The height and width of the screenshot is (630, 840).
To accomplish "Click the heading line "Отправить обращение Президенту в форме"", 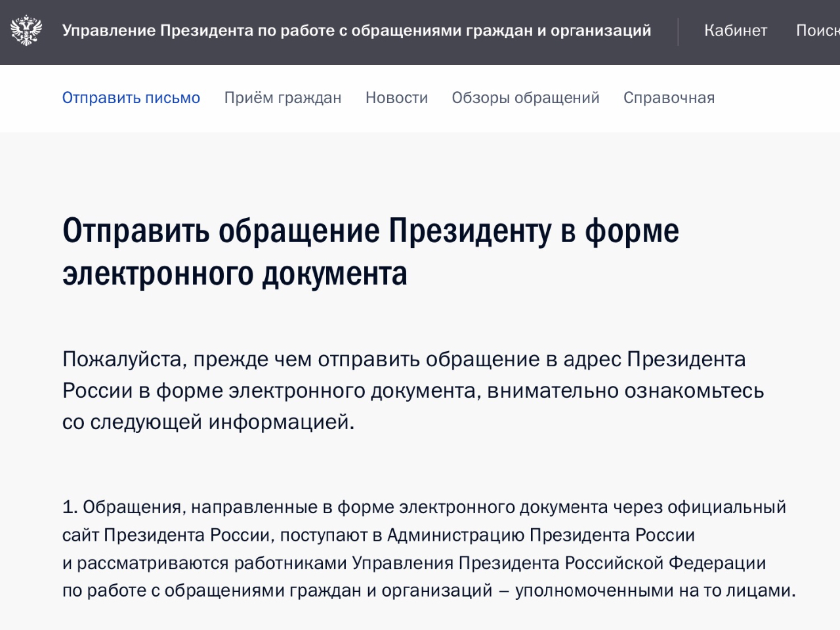I will pyautogui.click(x=370, y=231).
